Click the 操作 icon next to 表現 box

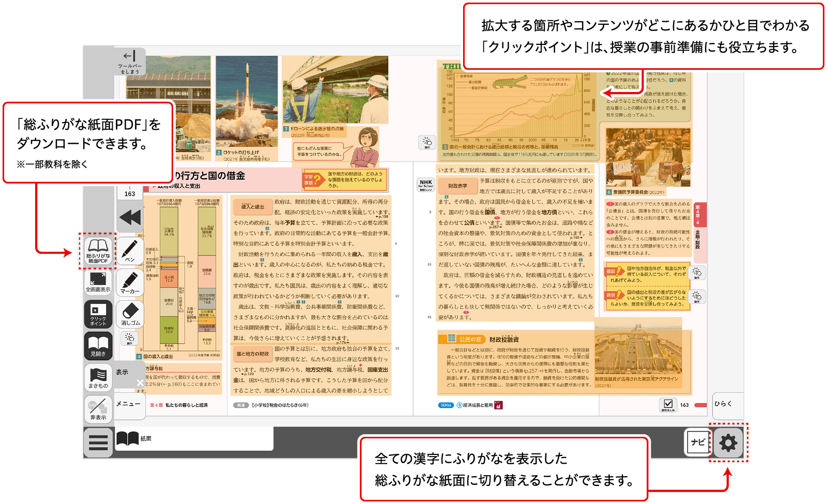coord(697,297)
